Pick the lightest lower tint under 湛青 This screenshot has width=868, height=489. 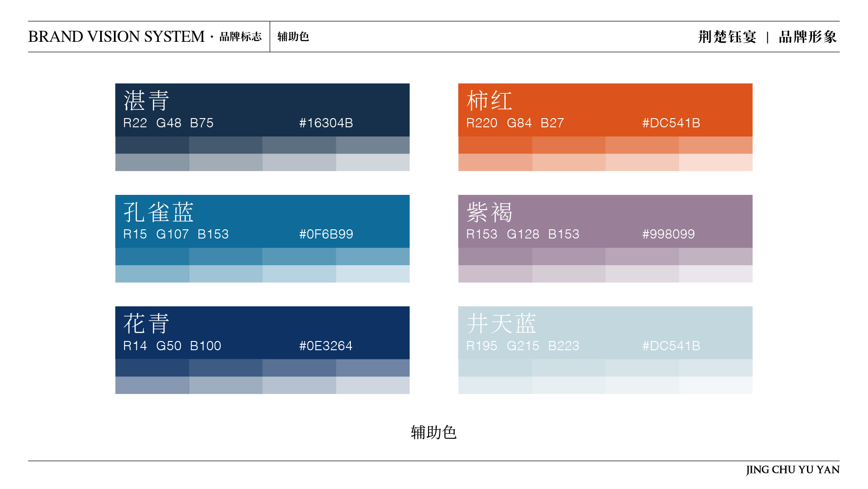pos(373,163)
